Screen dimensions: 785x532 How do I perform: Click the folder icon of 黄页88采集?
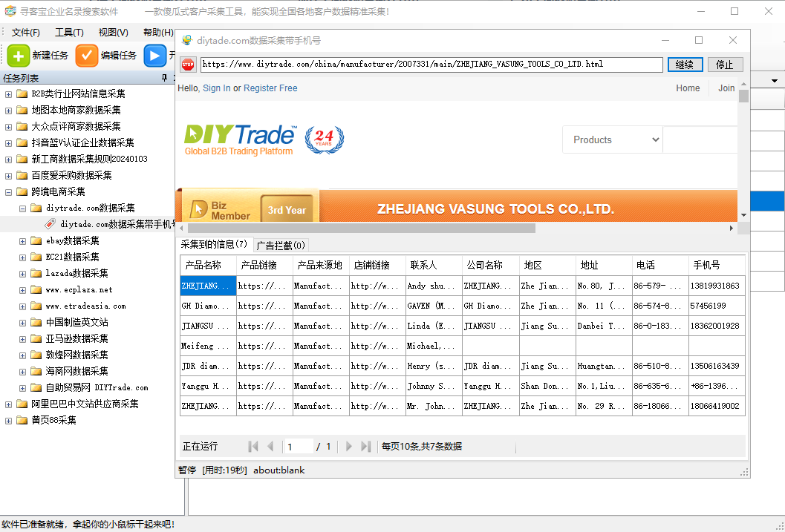click(x=22, y=420)
